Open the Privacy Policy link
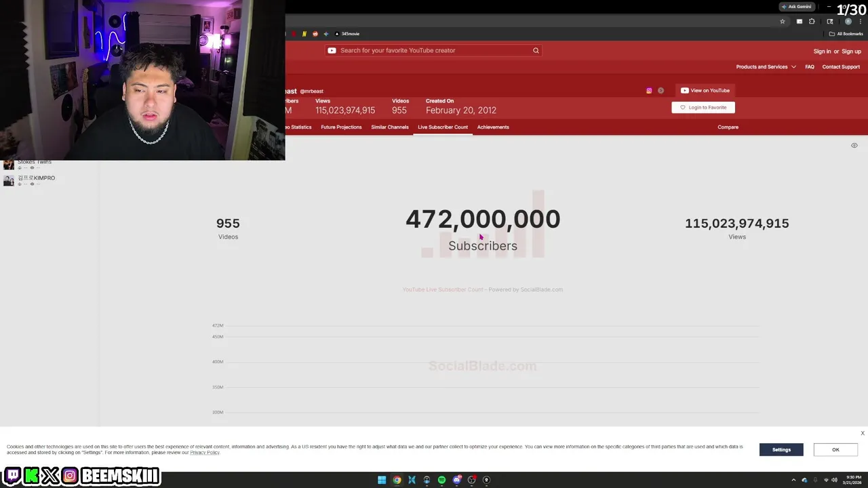The height and width of the screenshot is (488, 868). (205, 452)
